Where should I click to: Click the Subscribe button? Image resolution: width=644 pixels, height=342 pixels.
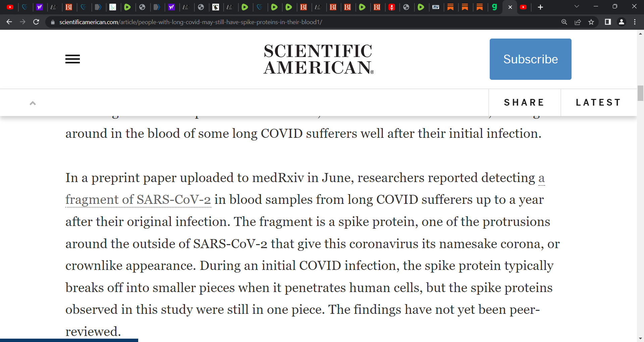pyautogui.click(x=530, y=59)
